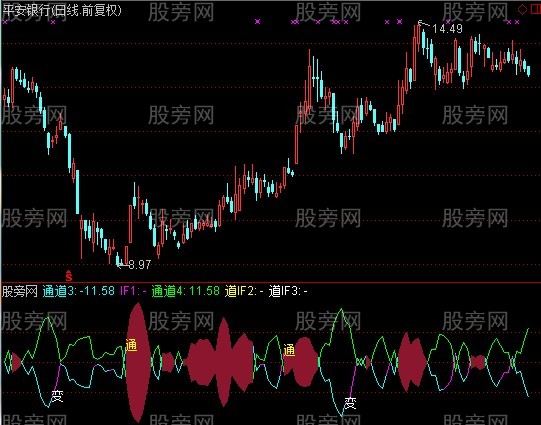Click the second yellow 通 marker to the right of the first
The height and width of the screenshot is (425, 541).
(289, 350)
